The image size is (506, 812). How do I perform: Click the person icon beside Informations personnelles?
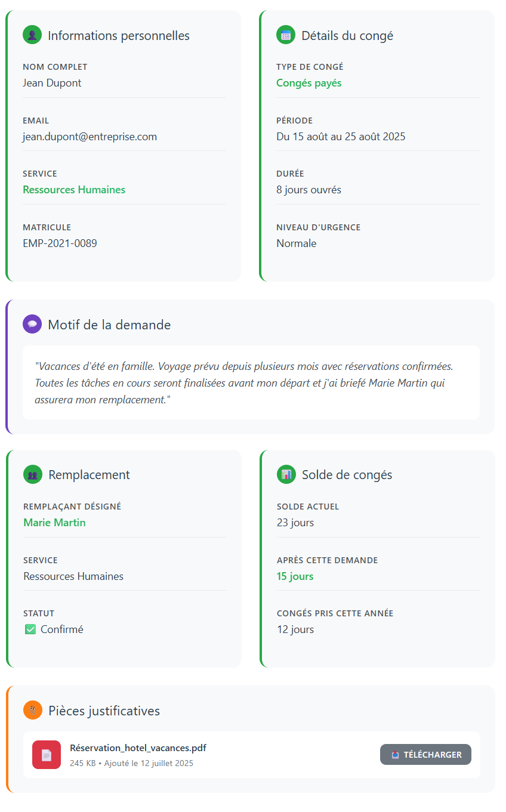pos(32,35)
